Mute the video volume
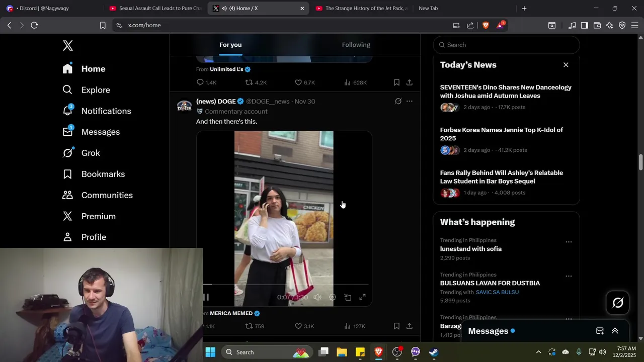The image size is (644, 362). pos(317,297)
